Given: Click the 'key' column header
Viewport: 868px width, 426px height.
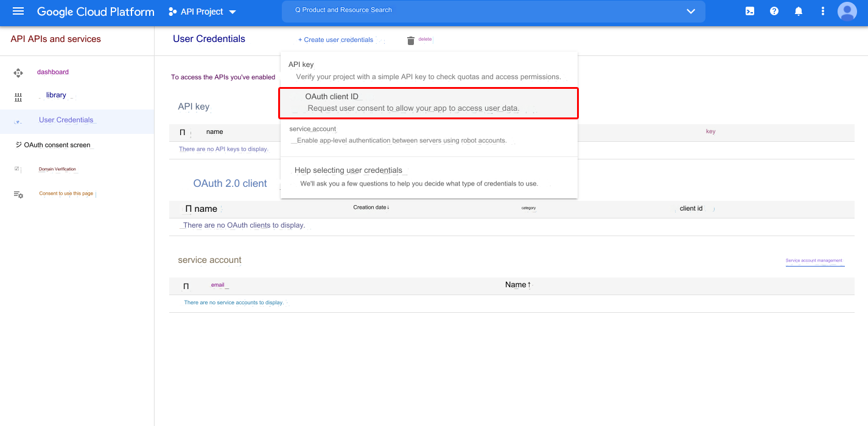Looking at the screenshot, I should coord(710,131).
